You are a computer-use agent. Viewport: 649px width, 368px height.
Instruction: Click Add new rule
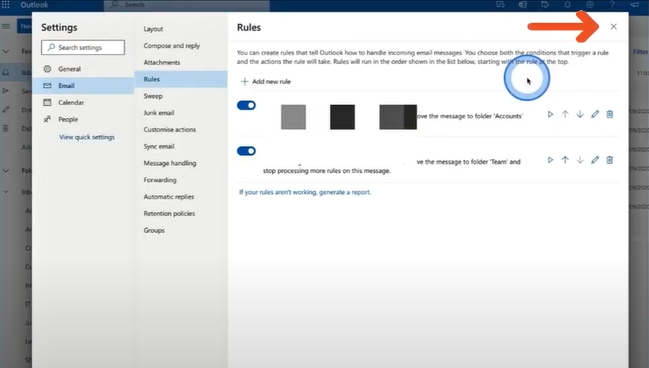tap(266, 82)
